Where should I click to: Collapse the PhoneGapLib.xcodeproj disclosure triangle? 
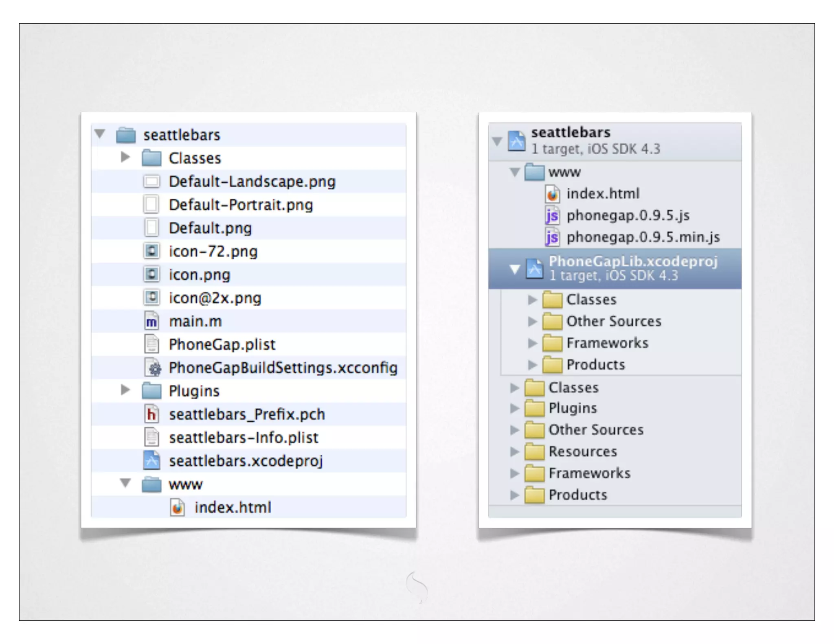point(515,269)
